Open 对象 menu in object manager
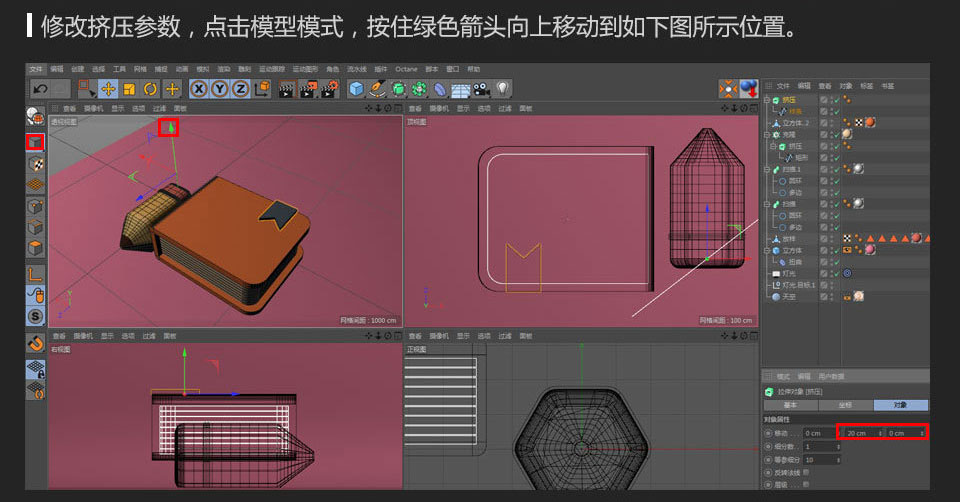The width and height of the screenshot is (960, 502). coord(846,86)
